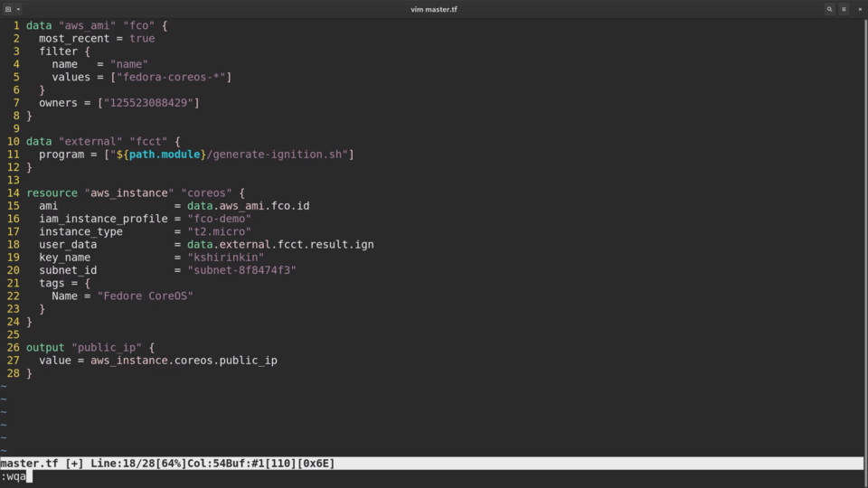Click 'owners' on line 7
This screenshot has height=488, width=868.
(x=58, y=103)
